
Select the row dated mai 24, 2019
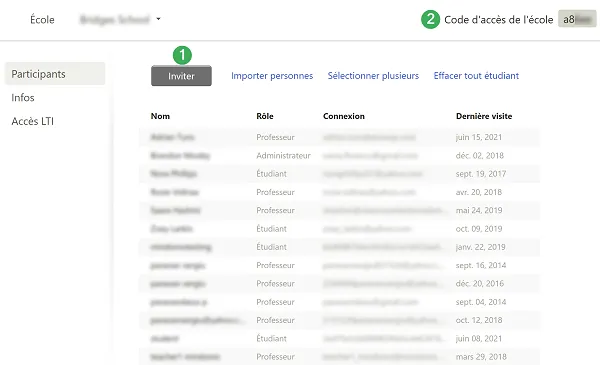(x=340, y=210)
